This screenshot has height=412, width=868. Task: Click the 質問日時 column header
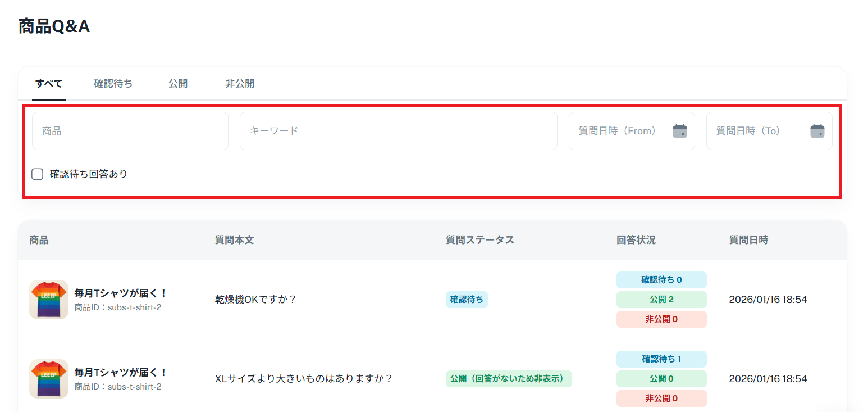click(x=748, y=240)
